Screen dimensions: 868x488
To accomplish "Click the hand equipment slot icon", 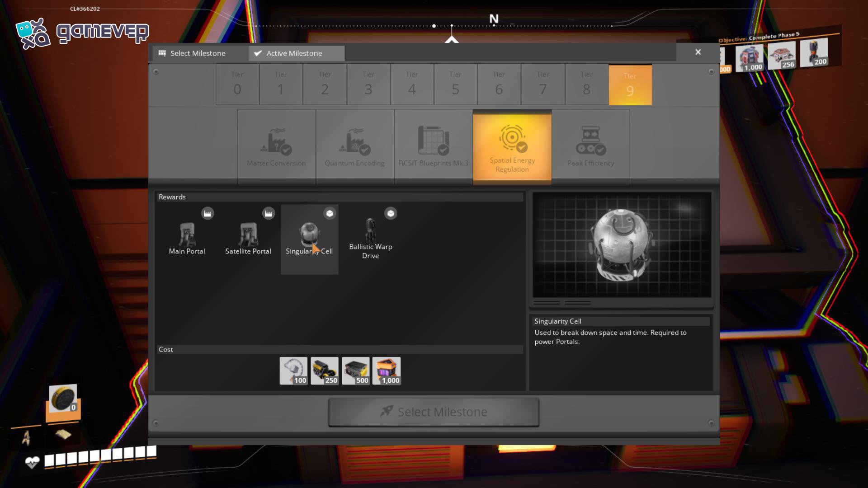I will (26, 438).
